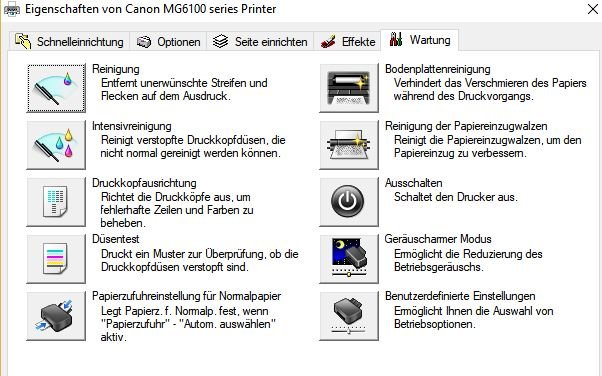Close the Canon MG6100 properties window
Screen dimensions: 602x376
(x=593, y=9)
